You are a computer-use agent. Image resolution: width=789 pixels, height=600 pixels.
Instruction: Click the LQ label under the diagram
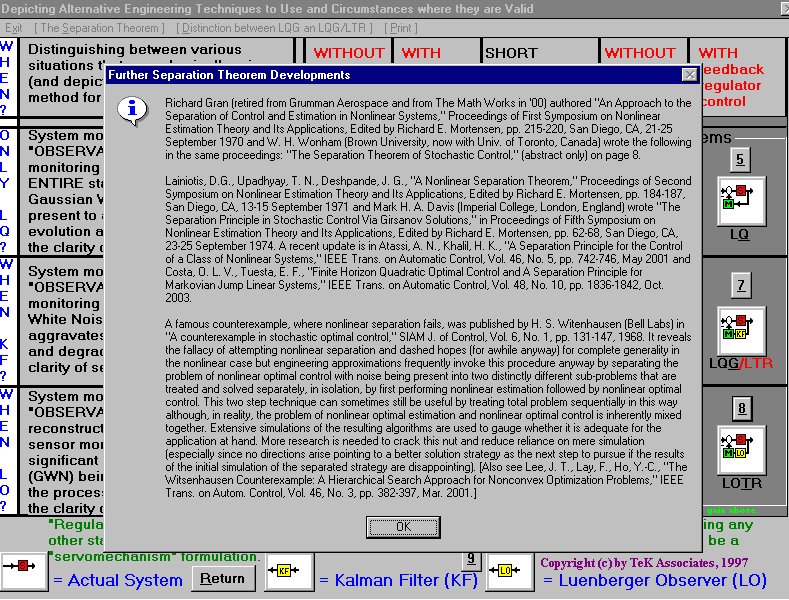point(739,235)
